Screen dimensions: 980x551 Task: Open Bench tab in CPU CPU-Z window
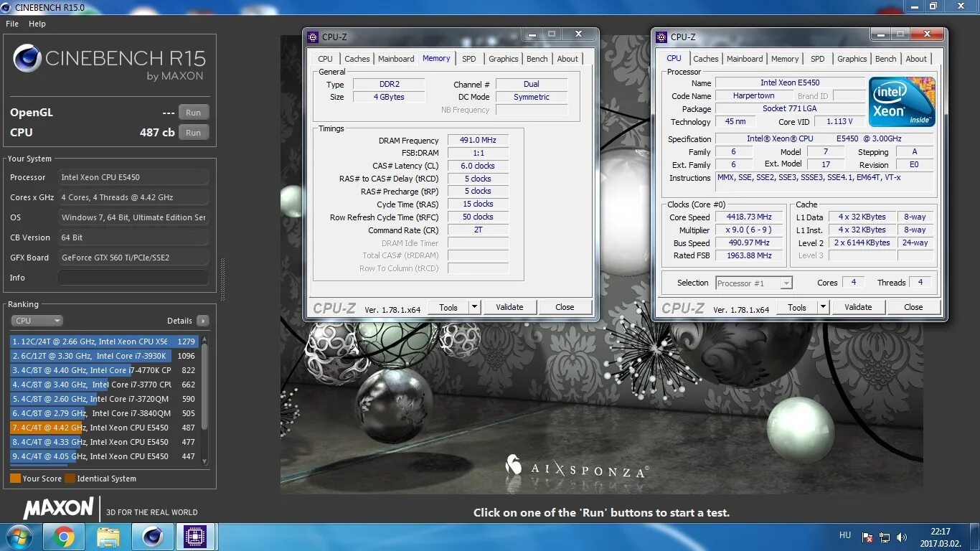coord(886,59)
